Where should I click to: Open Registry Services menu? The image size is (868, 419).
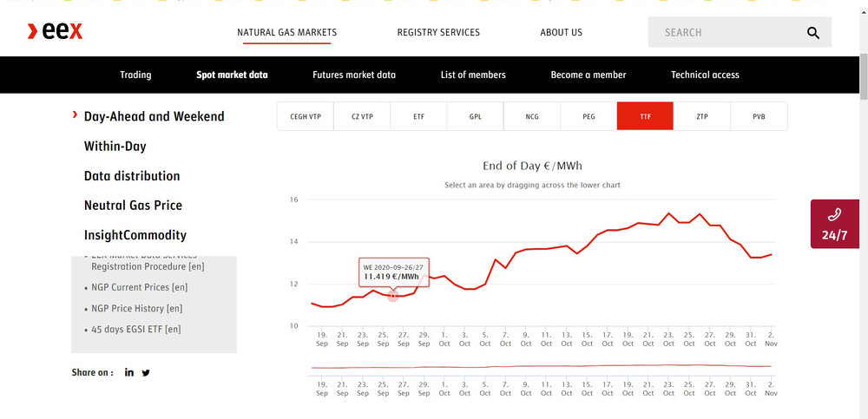[x=438, y=33]
